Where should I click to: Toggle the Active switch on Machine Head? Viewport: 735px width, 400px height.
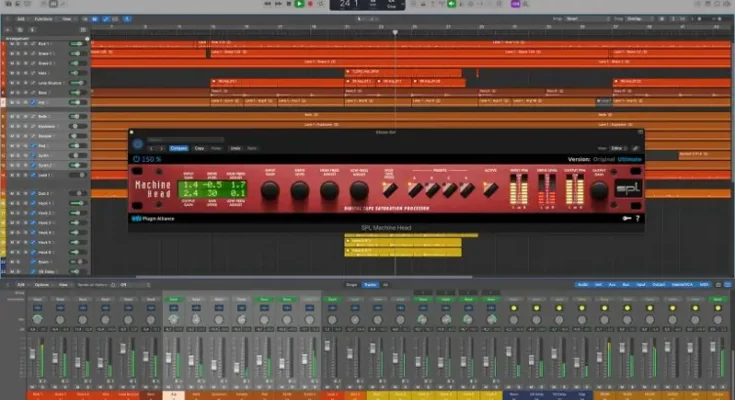click(x=491, y=189)
